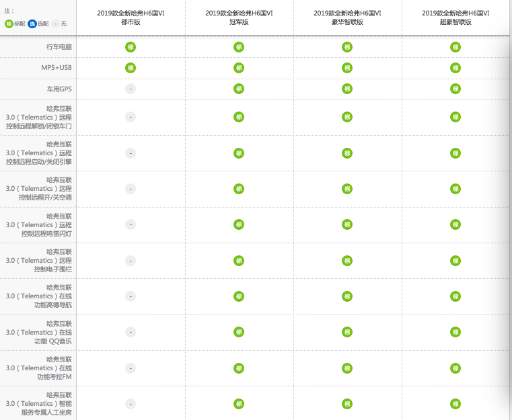Click 考拉FM standard icon for 豪华智联版
512x420 pixels.
pyautogui.click(x=347, y=368)
